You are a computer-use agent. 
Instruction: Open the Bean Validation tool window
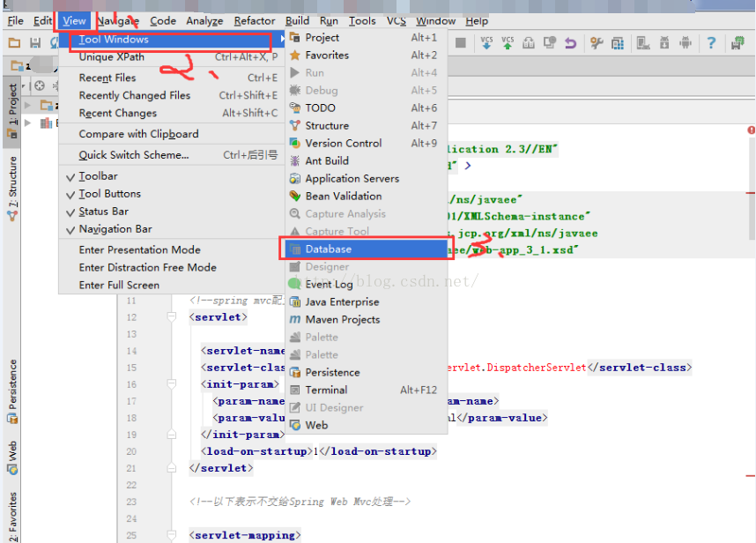[367, 196]
